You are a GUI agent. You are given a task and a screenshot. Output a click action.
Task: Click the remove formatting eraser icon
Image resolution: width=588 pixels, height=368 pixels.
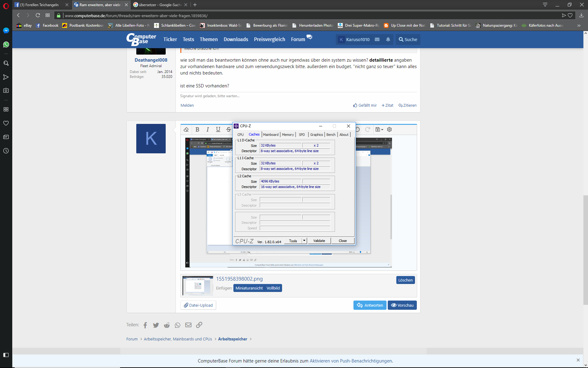point(186,129)
